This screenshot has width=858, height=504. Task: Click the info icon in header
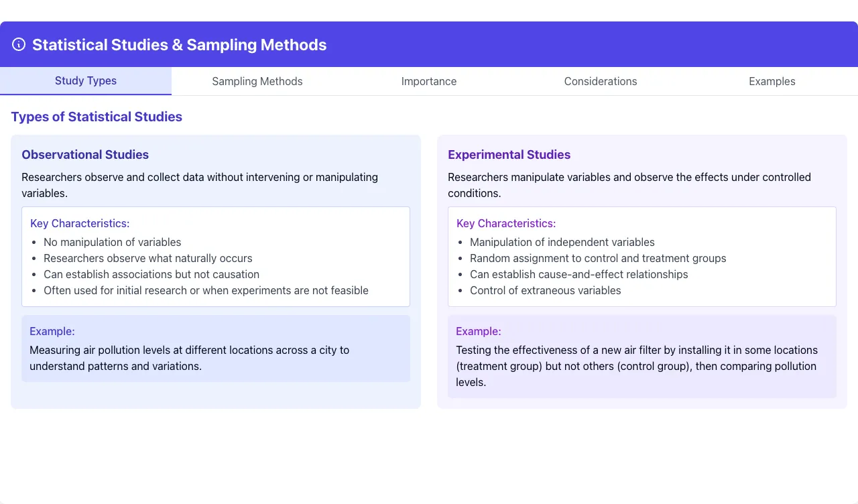pyautogui.click(x=19, y=44)
